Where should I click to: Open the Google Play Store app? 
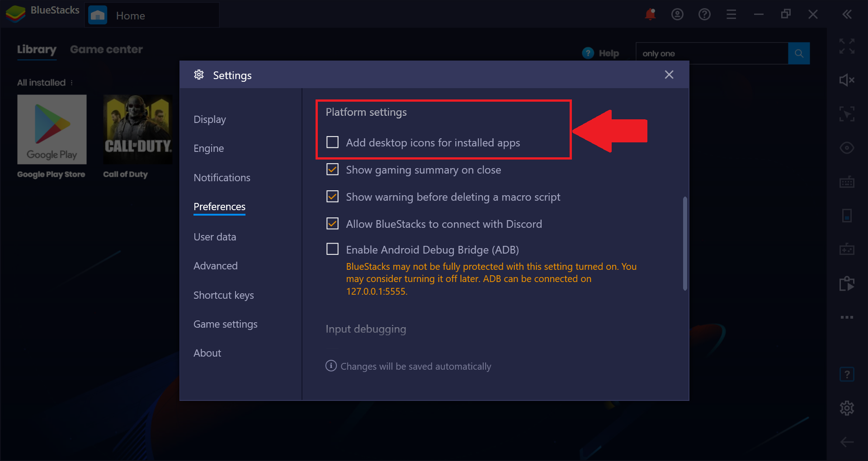click(52, 129)
